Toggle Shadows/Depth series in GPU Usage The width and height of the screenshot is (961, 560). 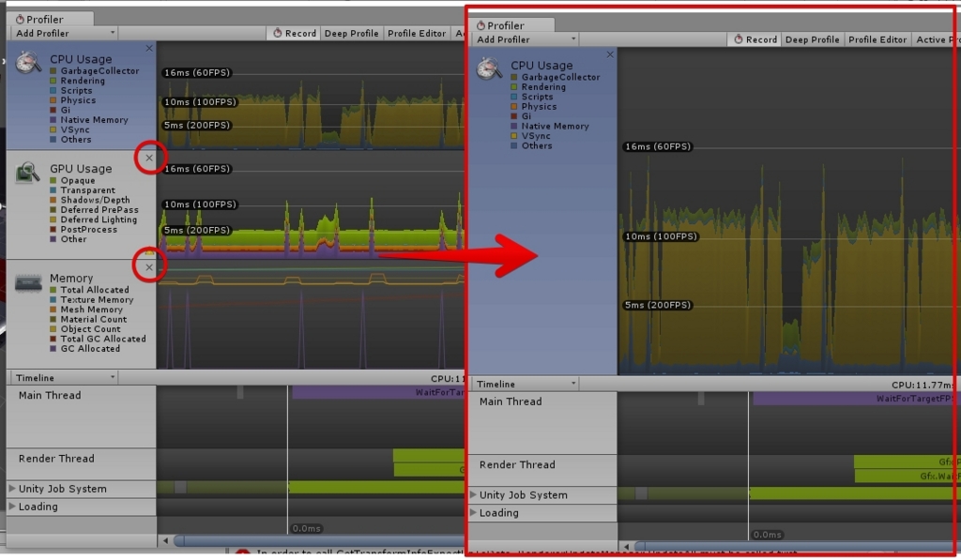(x=53, y=201)
